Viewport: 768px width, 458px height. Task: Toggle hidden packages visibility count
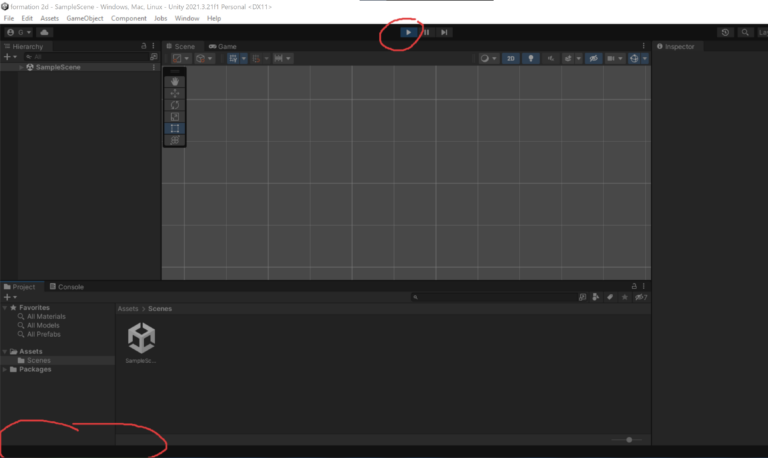pyautogui.click(x=641, y=297)
